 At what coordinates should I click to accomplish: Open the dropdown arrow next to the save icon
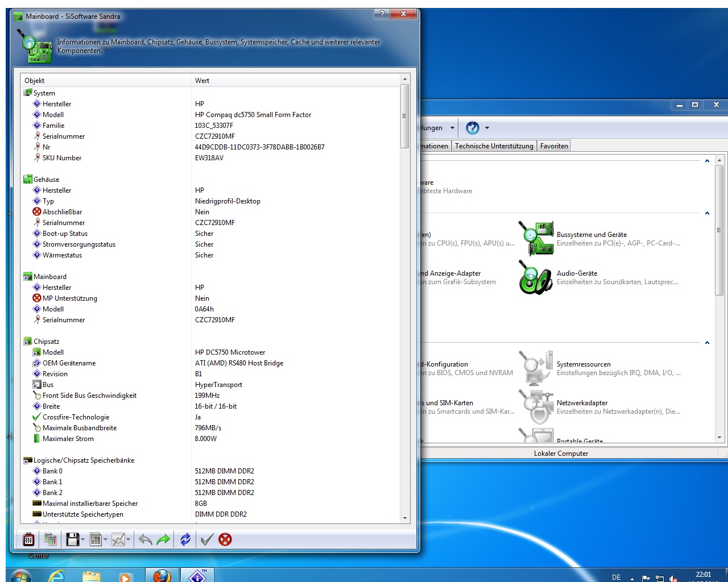[83, 540]
